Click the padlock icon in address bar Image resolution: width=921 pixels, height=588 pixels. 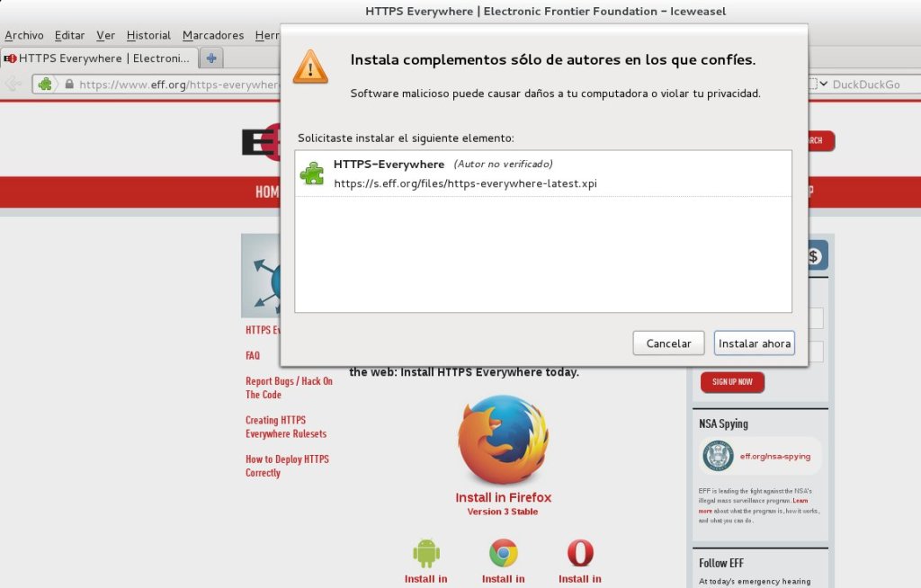pos(69,85)
